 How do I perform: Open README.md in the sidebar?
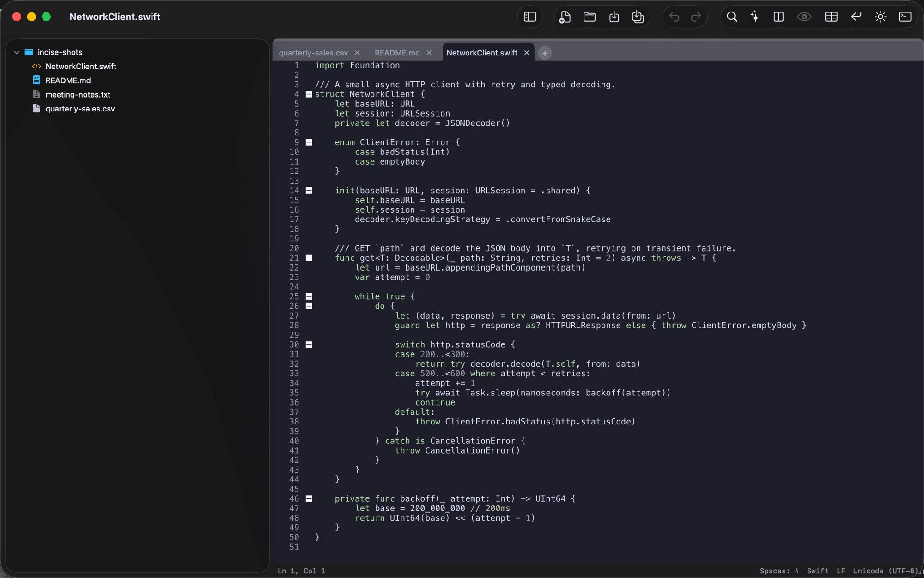coord(68,80)
